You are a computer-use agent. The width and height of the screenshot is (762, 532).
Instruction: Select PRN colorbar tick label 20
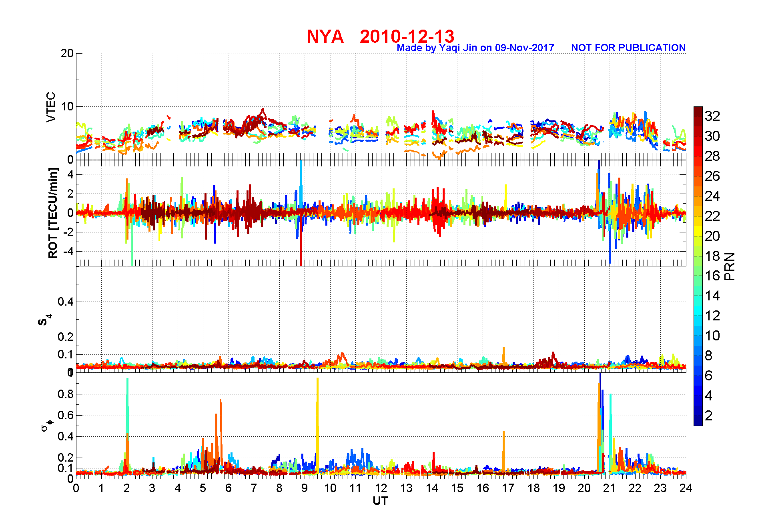click(712, 236)
